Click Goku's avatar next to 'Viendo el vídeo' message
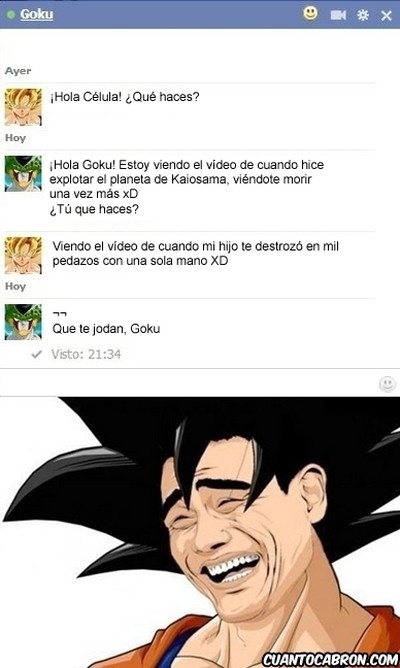The width and height of the screenshot is (400, 668). click(23, 255)
